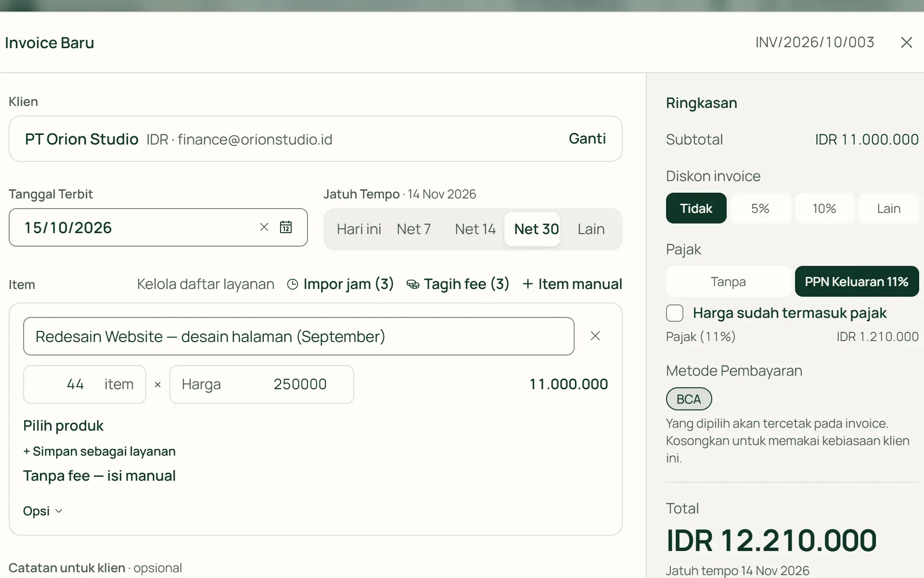Click Ganti to change client
This screenshot has height=578, width=924.
pyautogui.click(x=587, y=139)
